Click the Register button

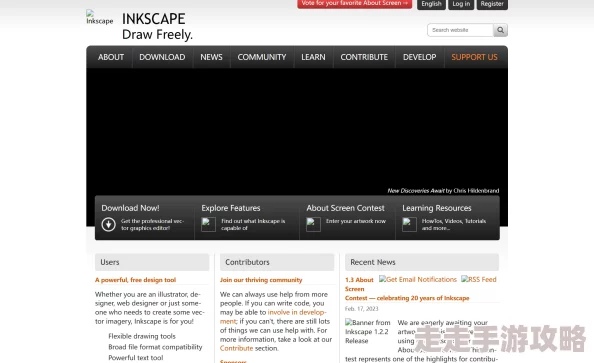tap(492, 4)
